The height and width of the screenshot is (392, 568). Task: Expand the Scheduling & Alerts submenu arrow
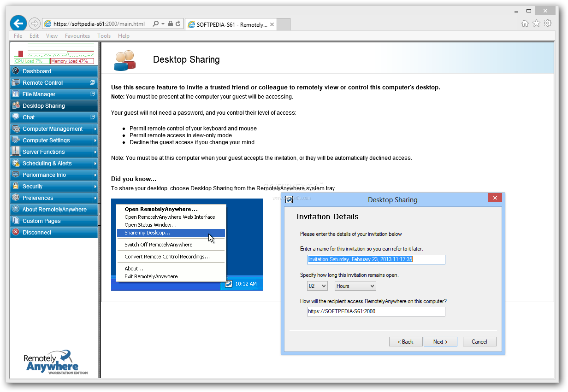tap(95, 164)
